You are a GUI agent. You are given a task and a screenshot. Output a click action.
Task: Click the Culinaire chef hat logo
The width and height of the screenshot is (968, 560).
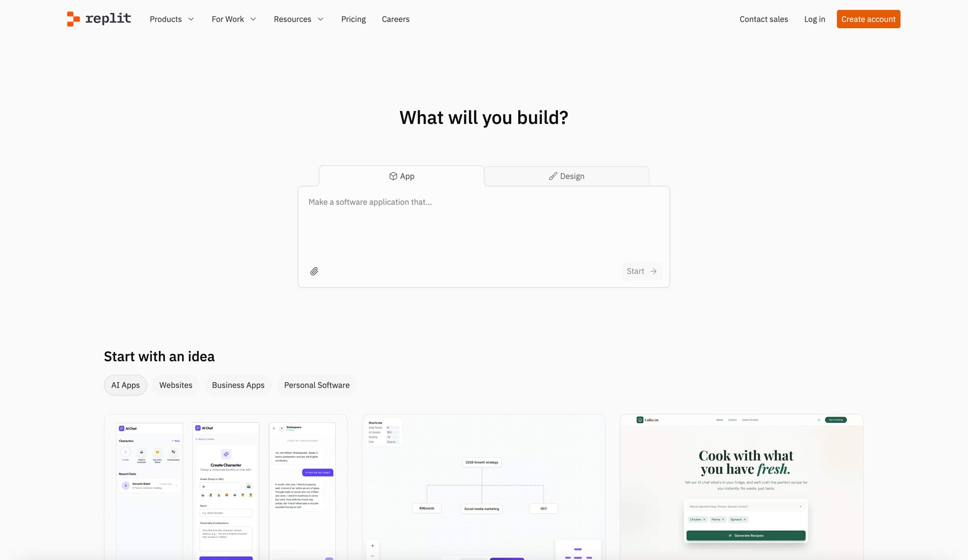[x=640, y=419]
